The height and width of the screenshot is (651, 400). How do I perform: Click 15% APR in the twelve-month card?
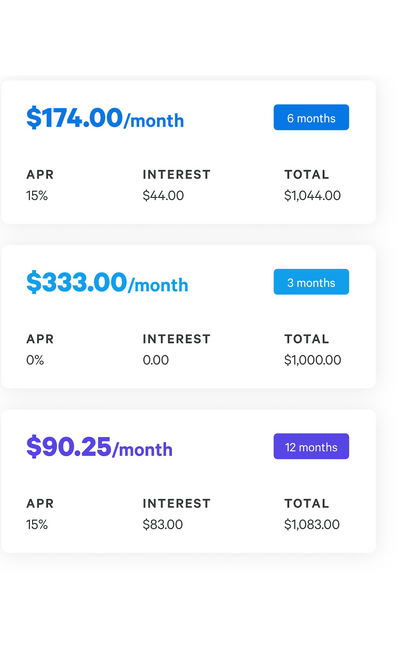pyautogui.click(x=37, y=524)
